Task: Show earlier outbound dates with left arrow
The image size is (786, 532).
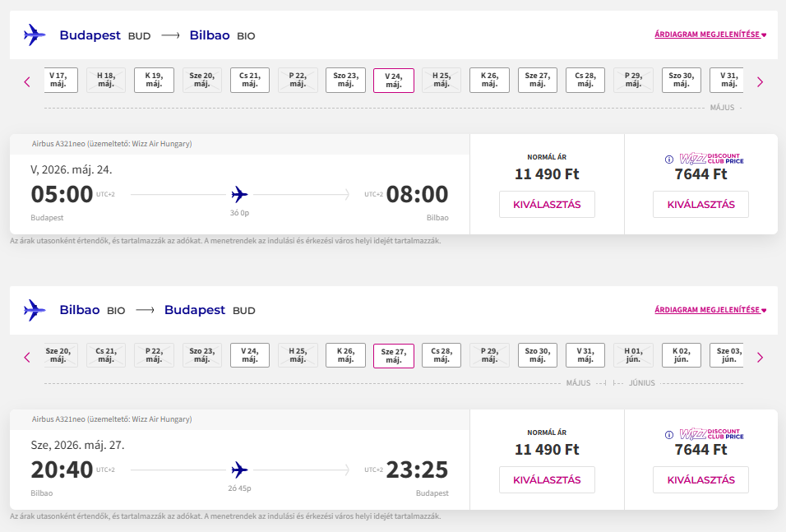Action: point(27,81)
